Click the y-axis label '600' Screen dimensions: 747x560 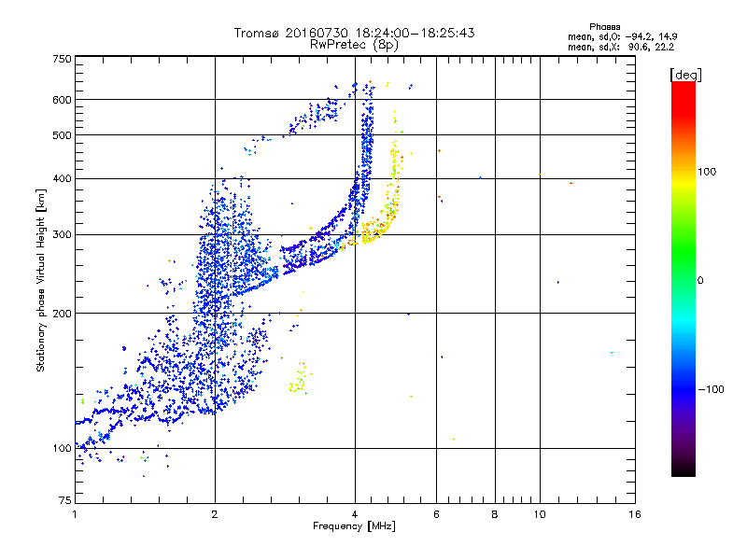pos(62,100)
